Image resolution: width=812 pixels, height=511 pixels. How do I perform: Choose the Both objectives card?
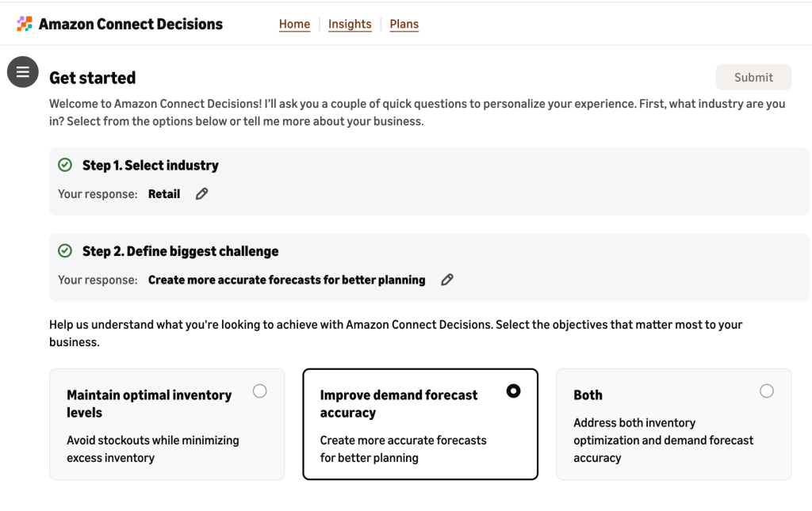coord(674,424)
